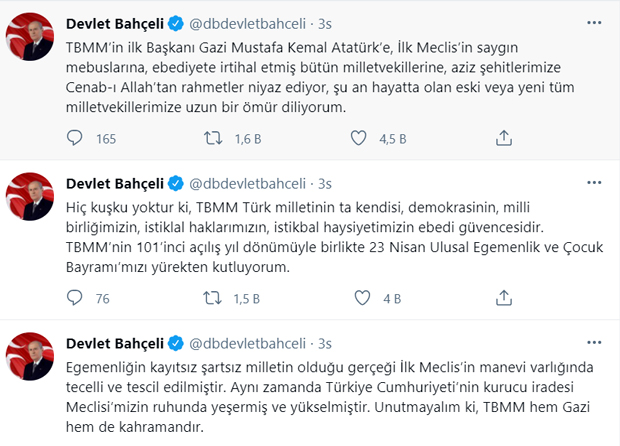The image size is (620, 446).
Task: Click the 3s timestamp on first tweet
Action: [325, 24]
